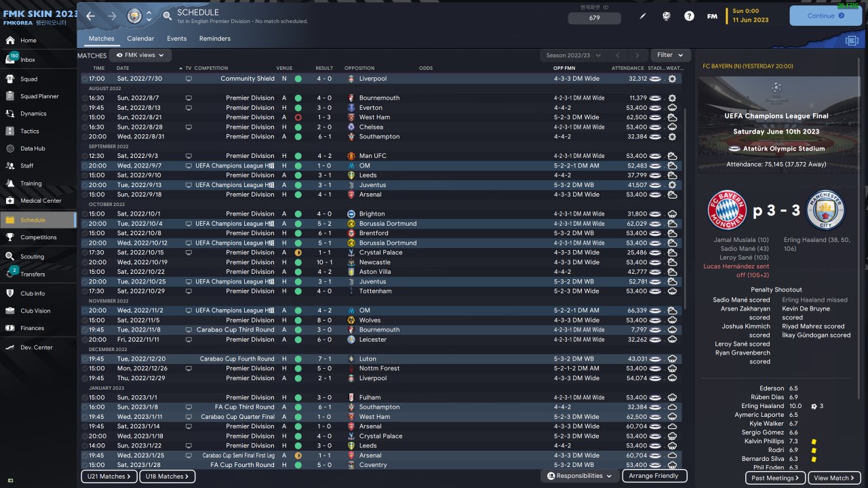Toggle checkmark for the Leeds 2022/9/10 match
The image size is (868, 488).
click(x=85, y=175)
